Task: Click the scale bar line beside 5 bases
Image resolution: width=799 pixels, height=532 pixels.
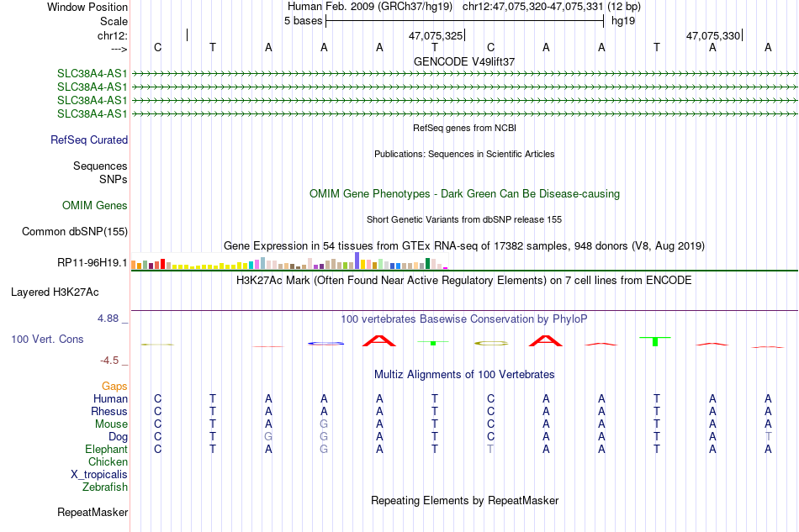Action: (x=465, y=21)
